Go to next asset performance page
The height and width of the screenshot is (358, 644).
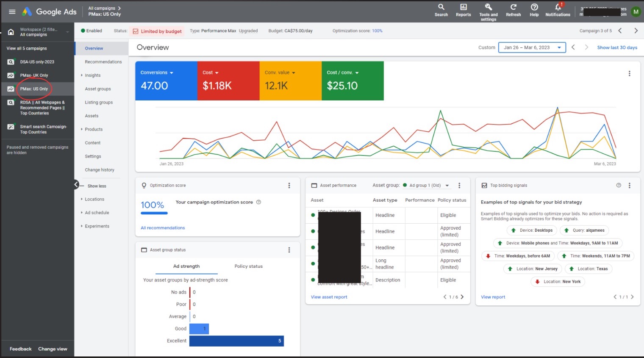click(462, 297)
